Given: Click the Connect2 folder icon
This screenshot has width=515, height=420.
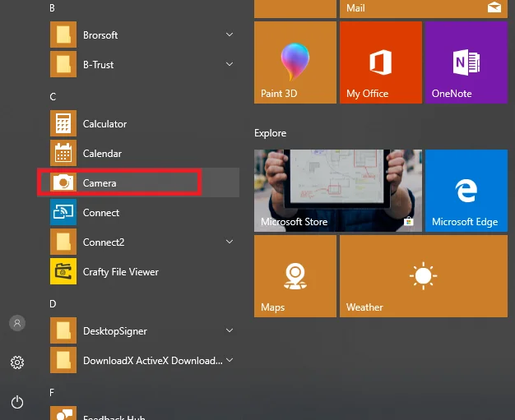Looking at the screenshot, I should click(63, 242).
